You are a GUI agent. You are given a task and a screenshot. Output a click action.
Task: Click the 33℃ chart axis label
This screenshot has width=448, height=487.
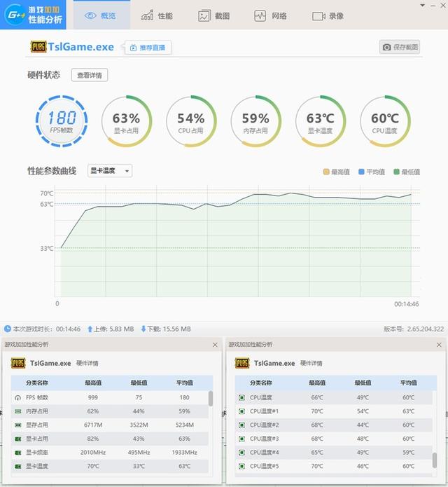pyautogui.click(x=46, y=249)
